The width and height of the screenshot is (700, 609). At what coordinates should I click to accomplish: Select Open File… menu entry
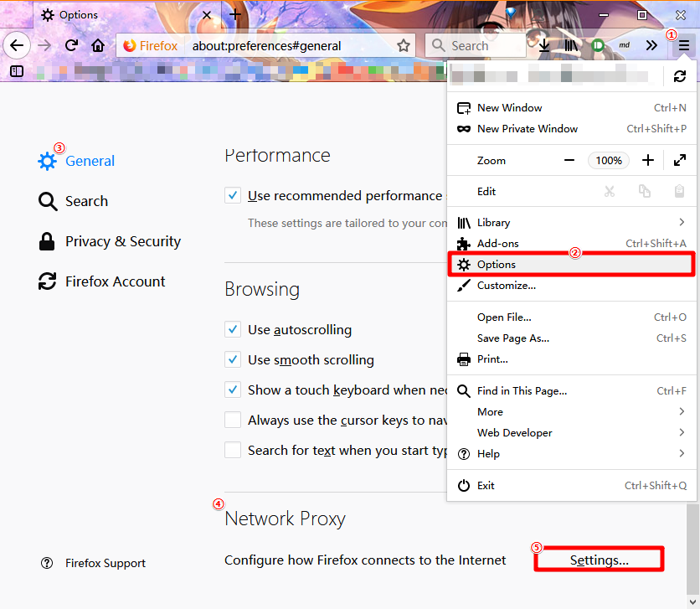(x=571, y=317)
